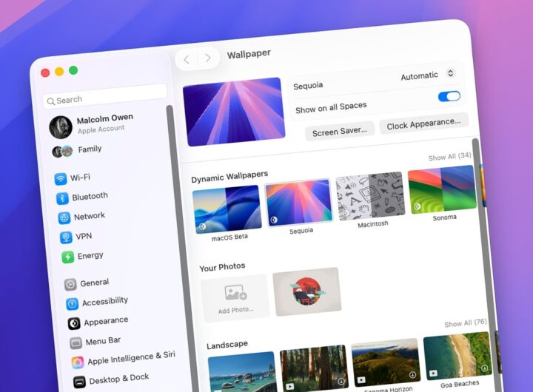Screen dimensions: 533x392
Task: Toggle Show on all Spaces switch
Action: pos(449,96)
